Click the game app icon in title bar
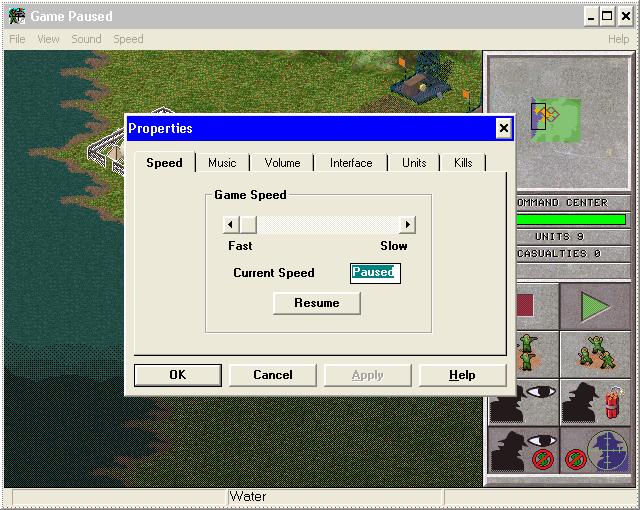This screenshot has height=510, width=640. [x=17, y=16]
